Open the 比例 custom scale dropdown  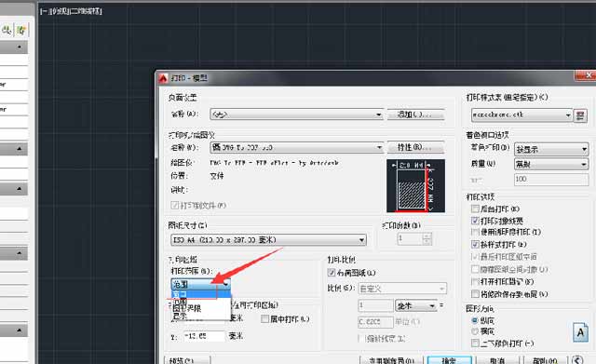[x=402, y=289]
